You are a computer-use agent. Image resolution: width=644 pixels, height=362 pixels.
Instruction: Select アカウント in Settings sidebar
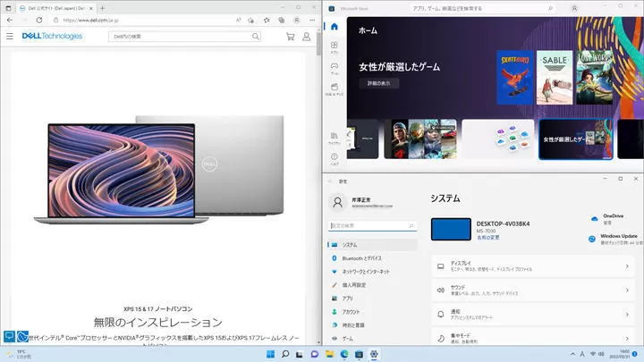click(372, 312)
